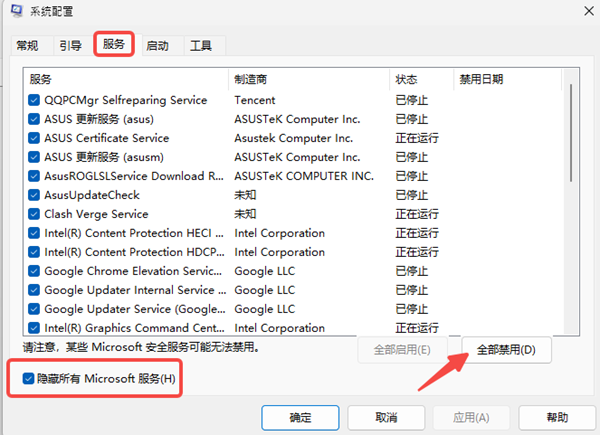Uncheck Intel(R) Graphics Command Center checkbox
The height and width of the screenshot is (435, 600).
(34, 328)
